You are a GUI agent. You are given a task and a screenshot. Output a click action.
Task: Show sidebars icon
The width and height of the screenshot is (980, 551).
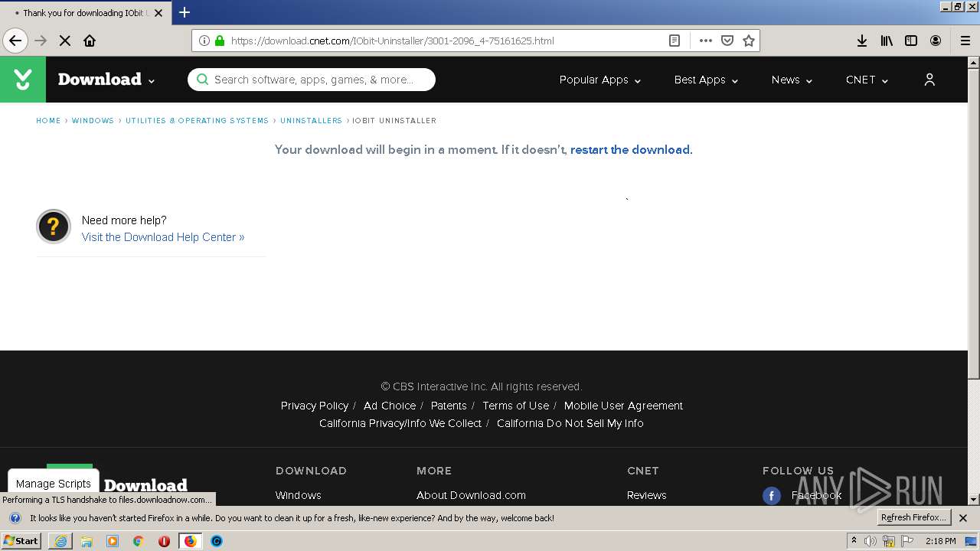(x=911, y=41)
